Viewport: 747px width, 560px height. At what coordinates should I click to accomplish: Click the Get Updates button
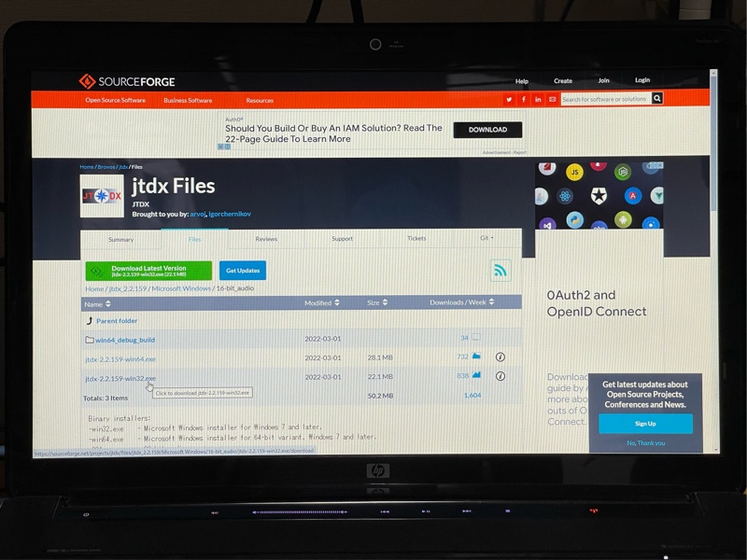coord(243,271)
